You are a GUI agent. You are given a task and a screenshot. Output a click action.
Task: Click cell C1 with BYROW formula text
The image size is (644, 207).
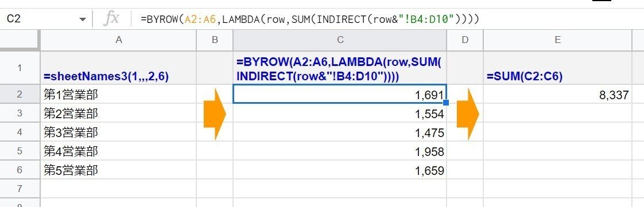pyautogui.click(x=340, y=68)
